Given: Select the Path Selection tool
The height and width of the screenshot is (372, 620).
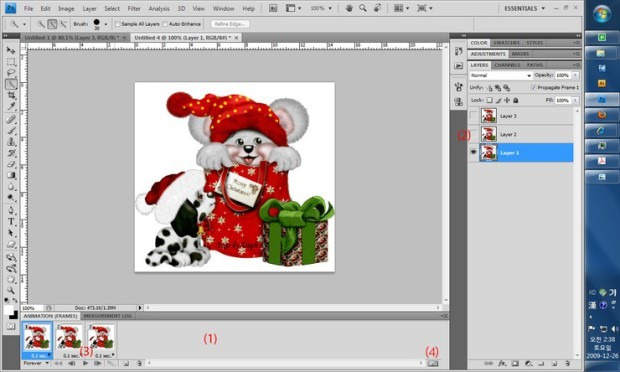Looking at the screenshot, I should coord(11,233).
